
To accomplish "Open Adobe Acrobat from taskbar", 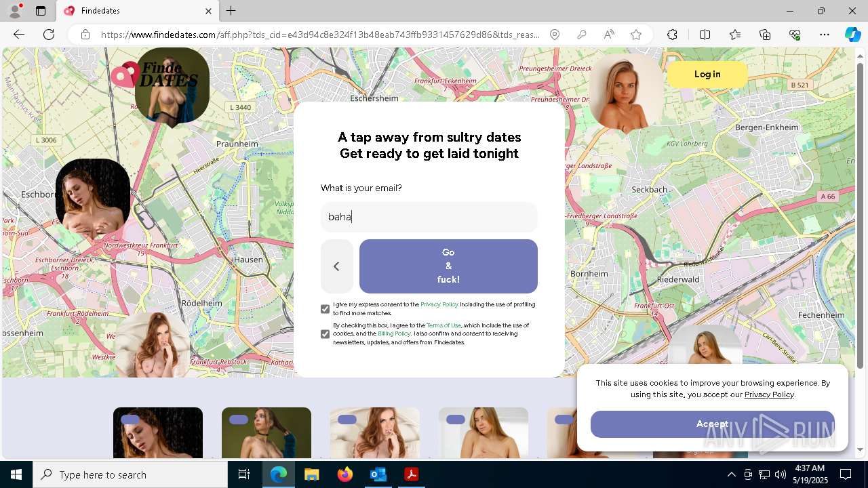I will coord(411,474).
